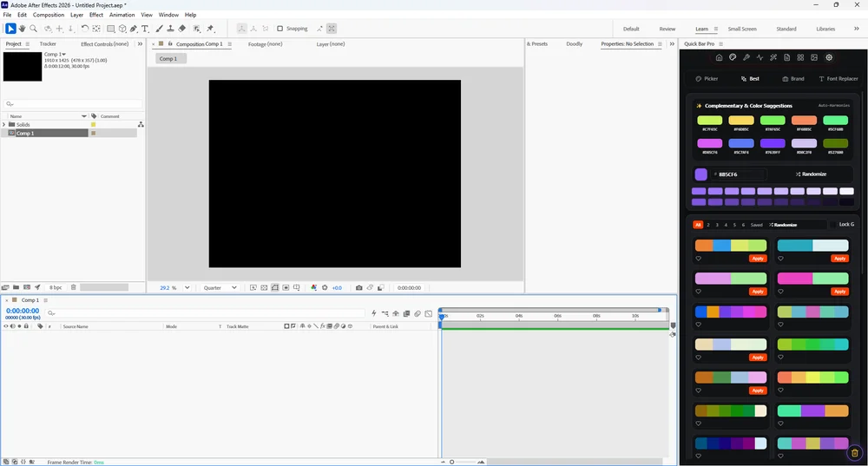868x466 pixels.
Task: Open the magnification ratio dropdown
Action: 187,288
